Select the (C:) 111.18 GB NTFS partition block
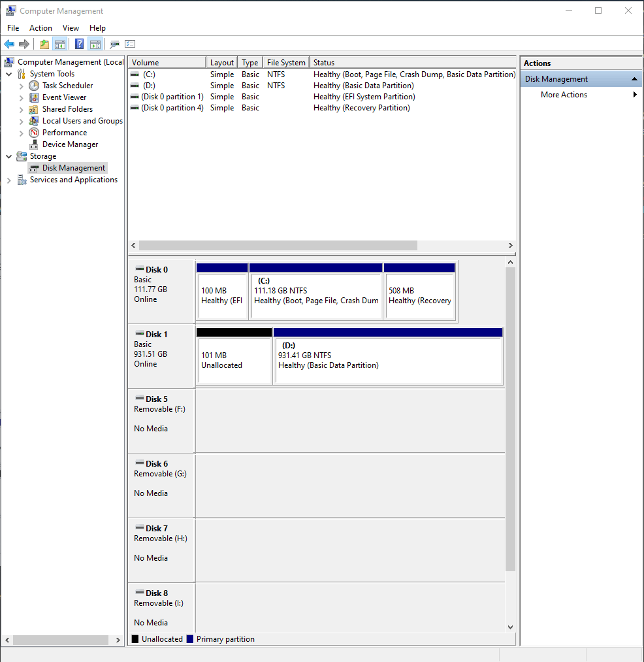Image resolution: width=644 pixels, height=662 pixels. coord(316,291)
